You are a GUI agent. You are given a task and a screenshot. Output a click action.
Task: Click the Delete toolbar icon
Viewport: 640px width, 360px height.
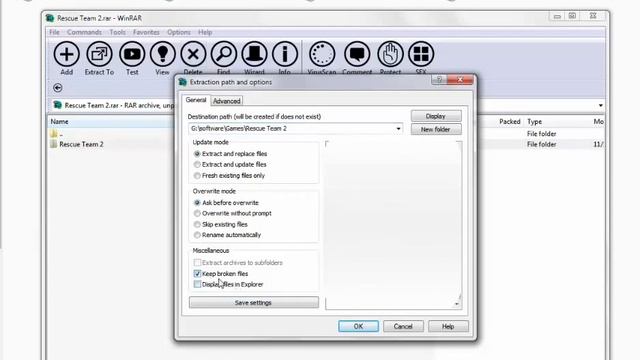pyautogui.click(x=193, y=54)
